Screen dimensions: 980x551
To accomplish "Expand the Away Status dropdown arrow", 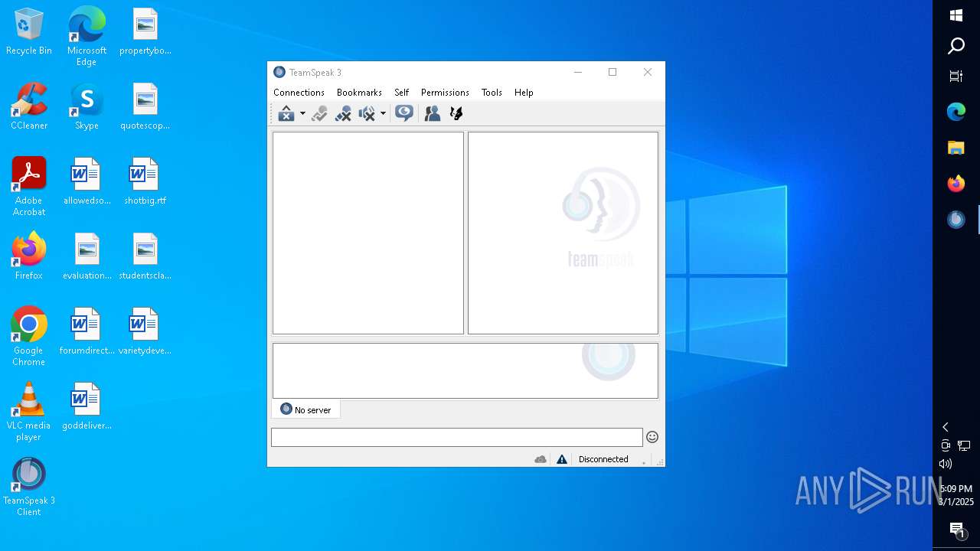I will [x=302, y=114].
